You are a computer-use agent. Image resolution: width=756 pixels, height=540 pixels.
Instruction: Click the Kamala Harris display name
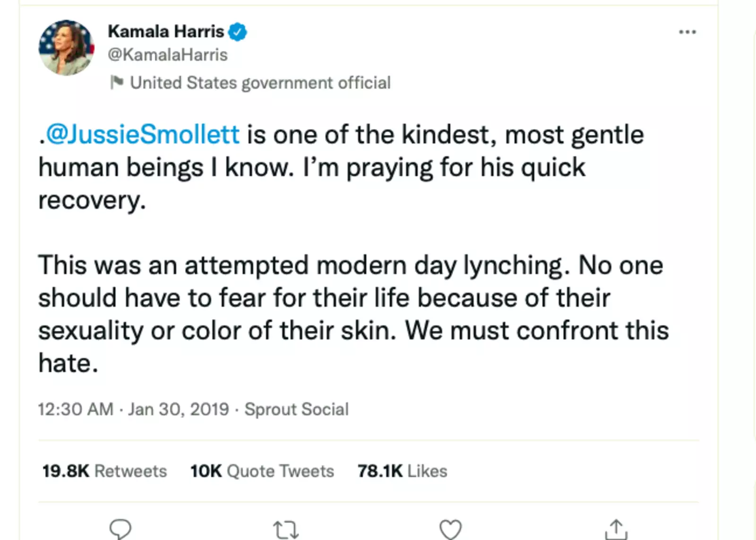(166, 32)
